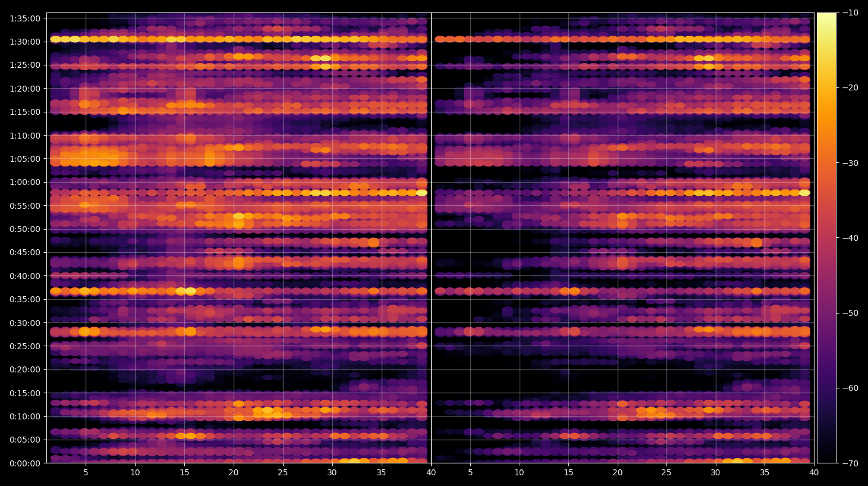Image resolution: width=868 pixels, height=486 pixels.
Task: Select x-axis label 20 under left heatmap
Action: click(234, 473)
